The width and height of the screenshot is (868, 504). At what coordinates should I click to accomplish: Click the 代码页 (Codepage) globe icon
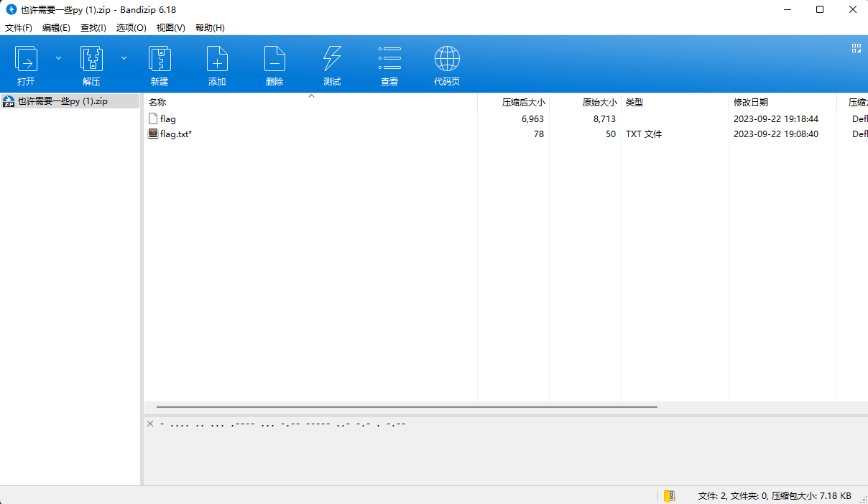(x=447, y=65)
